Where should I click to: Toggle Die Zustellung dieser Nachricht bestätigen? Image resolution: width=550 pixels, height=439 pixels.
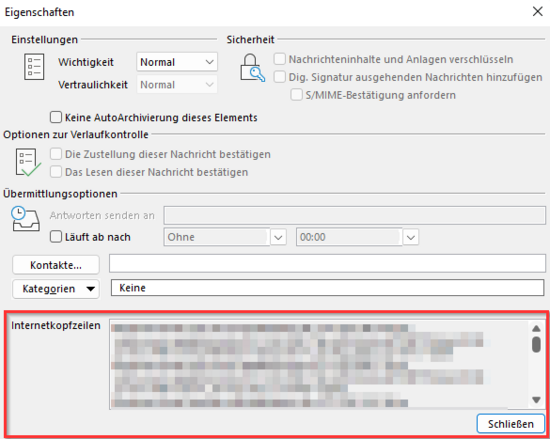click(x=56, y=154)
